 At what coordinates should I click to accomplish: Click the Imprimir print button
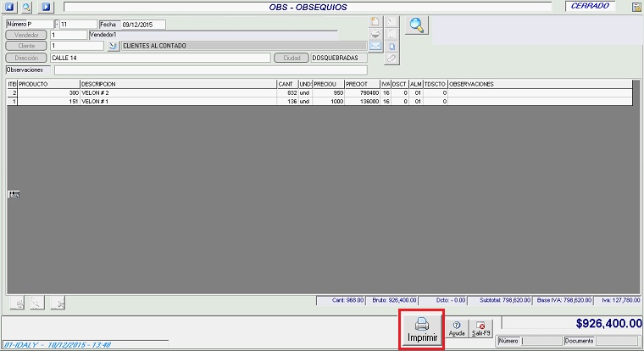[423, 329]
